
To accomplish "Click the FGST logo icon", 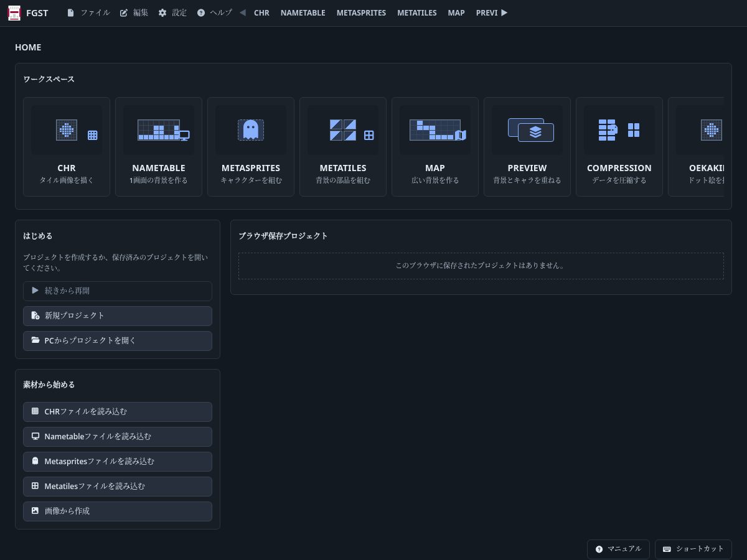I will click(x=14, y=12).
